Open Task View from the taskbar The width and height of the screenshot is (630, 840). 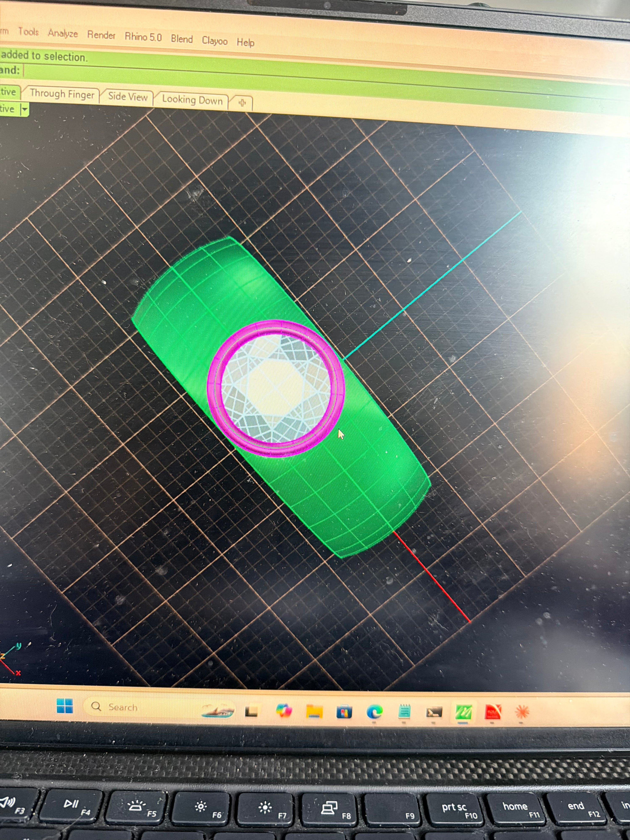pyautogui.click(x=252, y=711)
